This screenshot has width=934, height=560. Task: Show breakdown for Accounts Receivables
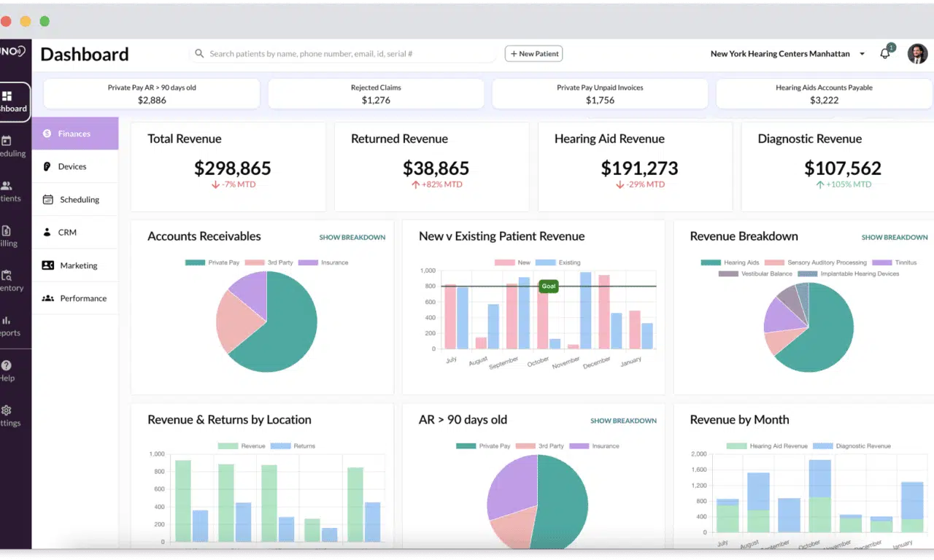[x=352, y=238]
